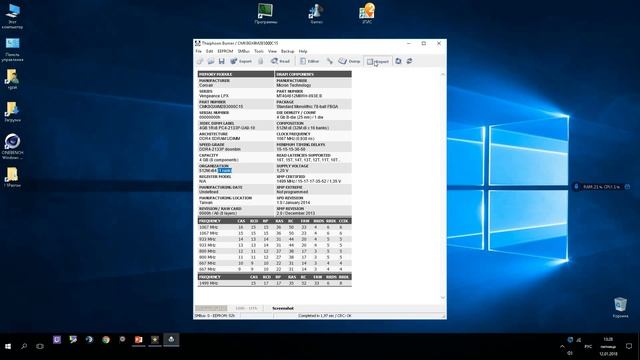Open Task View from the taskbar

coord(40,346)
